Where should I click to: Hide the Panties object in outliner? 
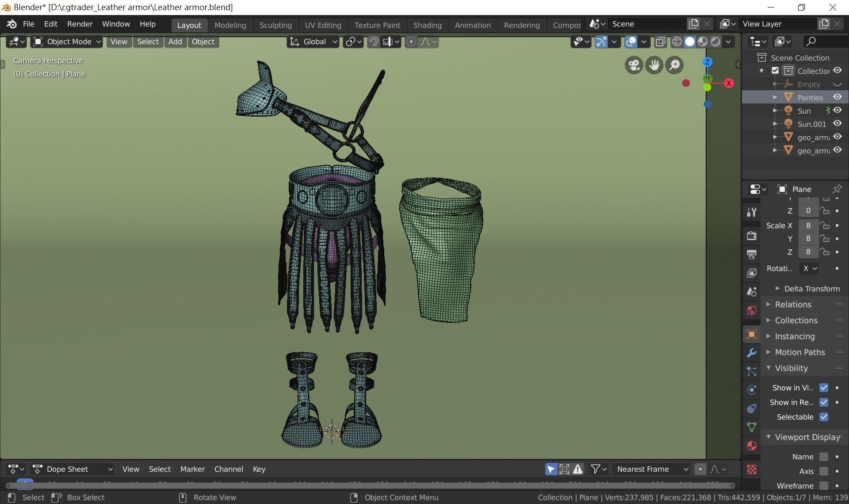(838, 97)
